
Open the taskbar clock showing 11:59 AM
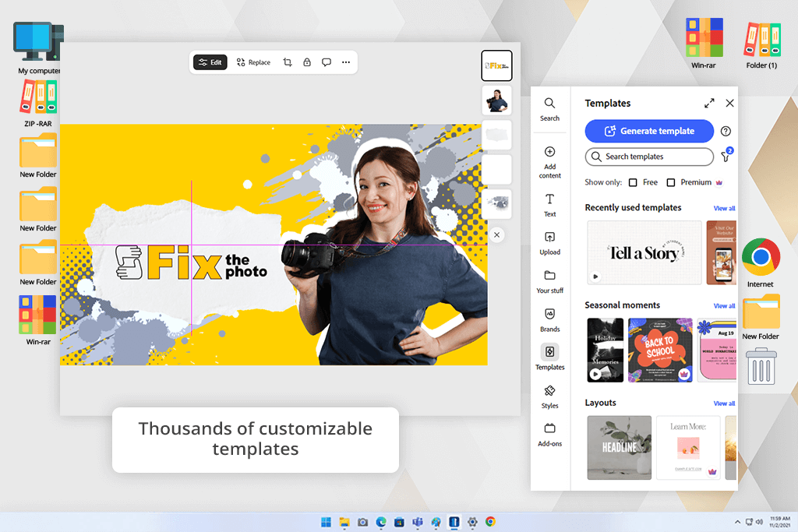(779, 522)
